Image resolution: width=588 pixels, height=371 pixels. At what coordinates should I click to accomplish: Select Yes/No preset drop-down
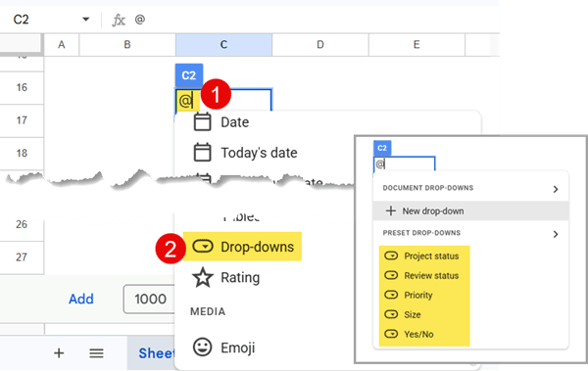coord(418,334)
